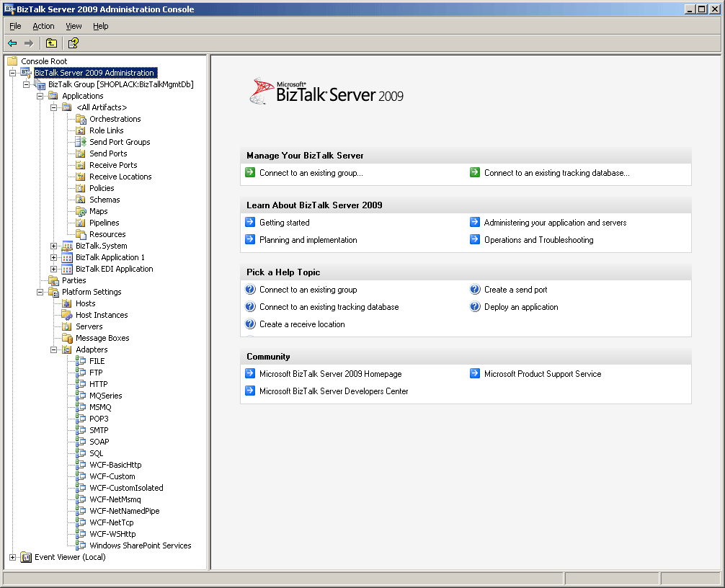Visit Microsoft Product Support Service link
This screenshot has height=588, width=725.
click(543, 374)
